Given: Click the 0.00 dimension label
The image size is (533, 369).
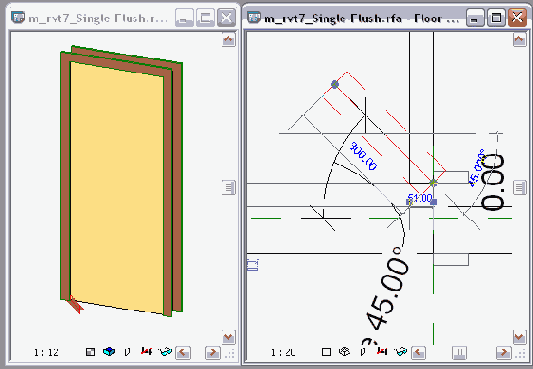Looking at the screenshot, I should (x=492, y=182).
